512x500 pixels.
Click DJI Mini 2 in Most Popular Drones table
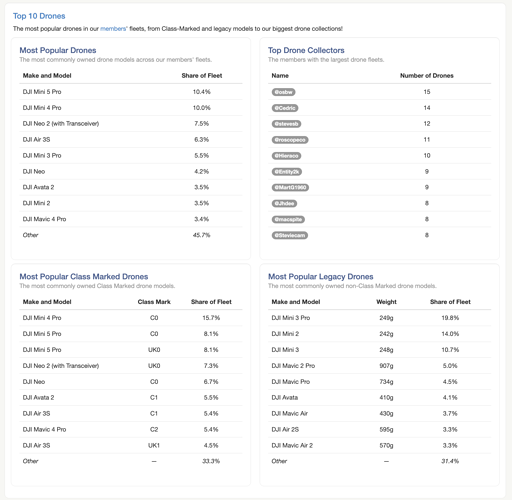click(x=36, y=203)
